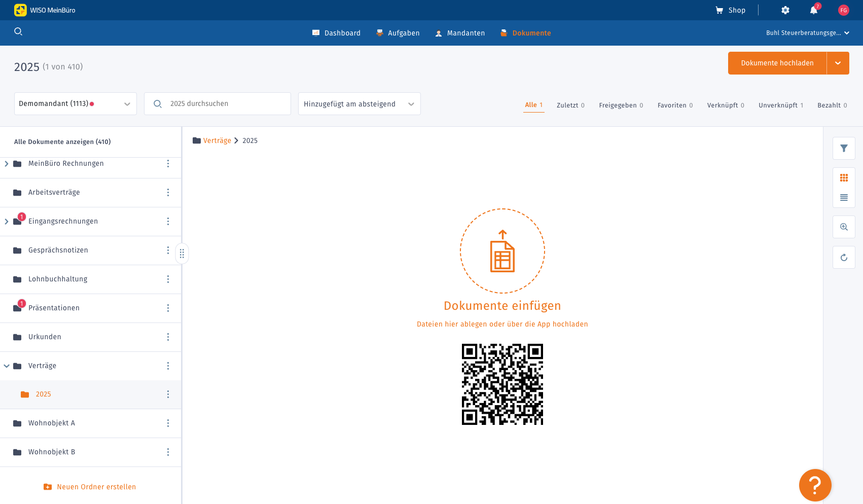Screen dimensions: 863x504
Task: Open the Shop cart link
Action: 730,10
